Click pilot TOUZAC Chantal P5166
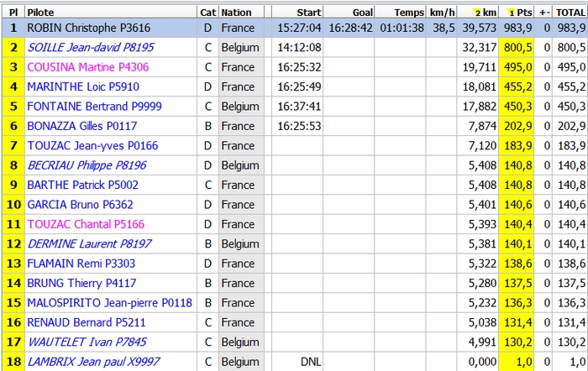 click(74, 224)
